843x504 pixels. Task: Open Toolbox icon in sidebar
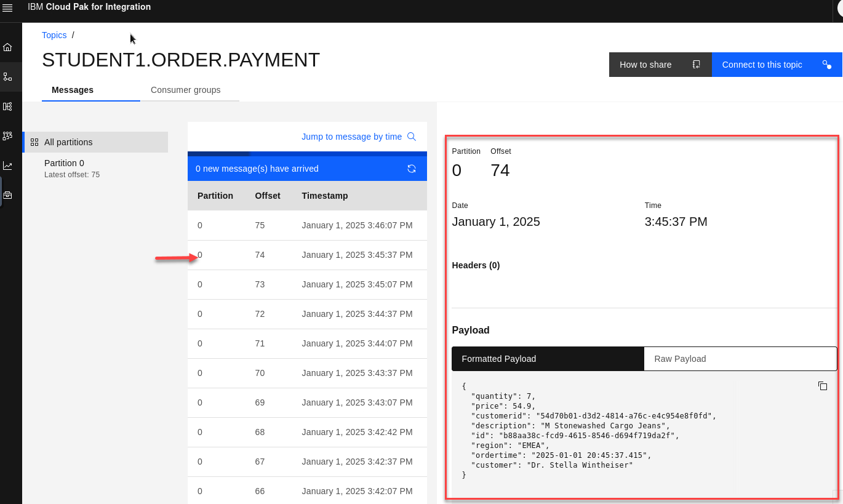coord(7,195)
